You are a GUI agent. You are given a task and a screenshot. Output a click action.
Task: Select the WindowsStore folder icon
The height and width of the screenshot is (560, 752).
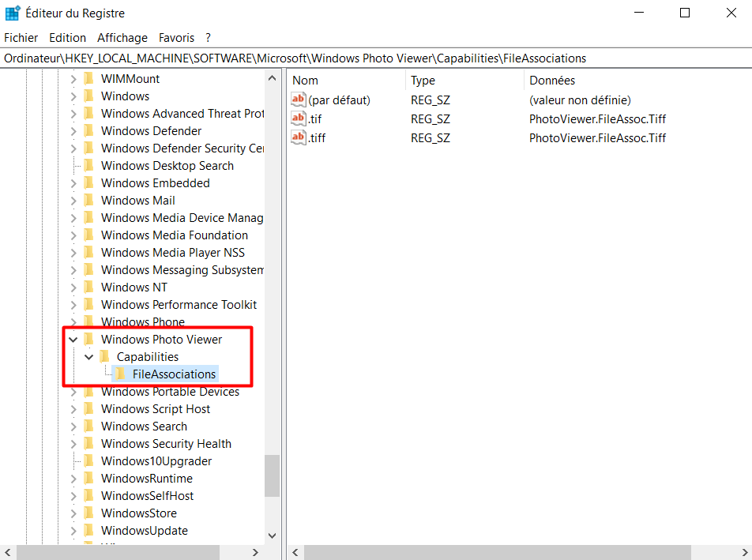pos(88,513)
